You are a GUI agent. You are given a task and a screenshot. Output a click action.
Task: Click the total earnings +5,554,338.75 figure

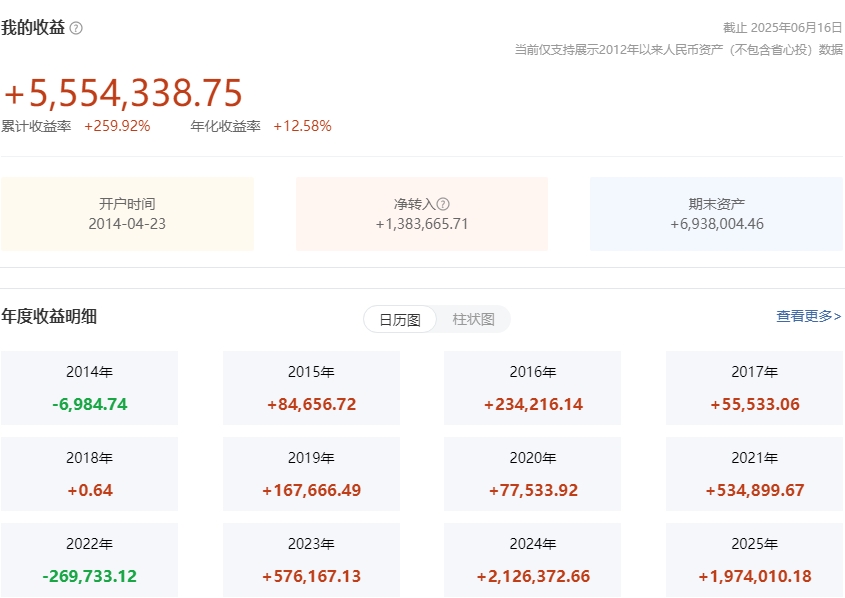tap(124, 94)
